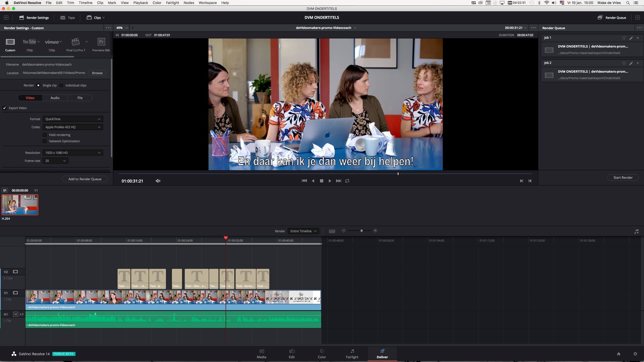Click the Add to Render Queue button
The width and height of the screenshot is (644, 362).
85,179
